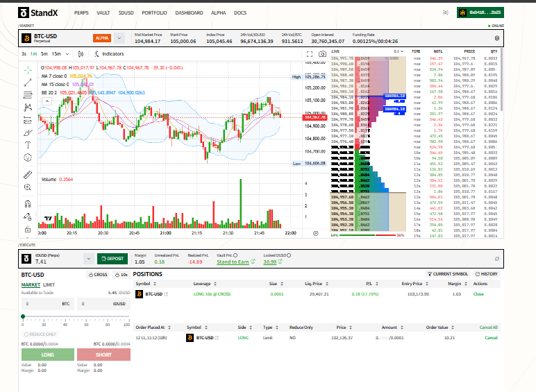Click the StandX logo
The image size is (536, 392).
(38, 13)
